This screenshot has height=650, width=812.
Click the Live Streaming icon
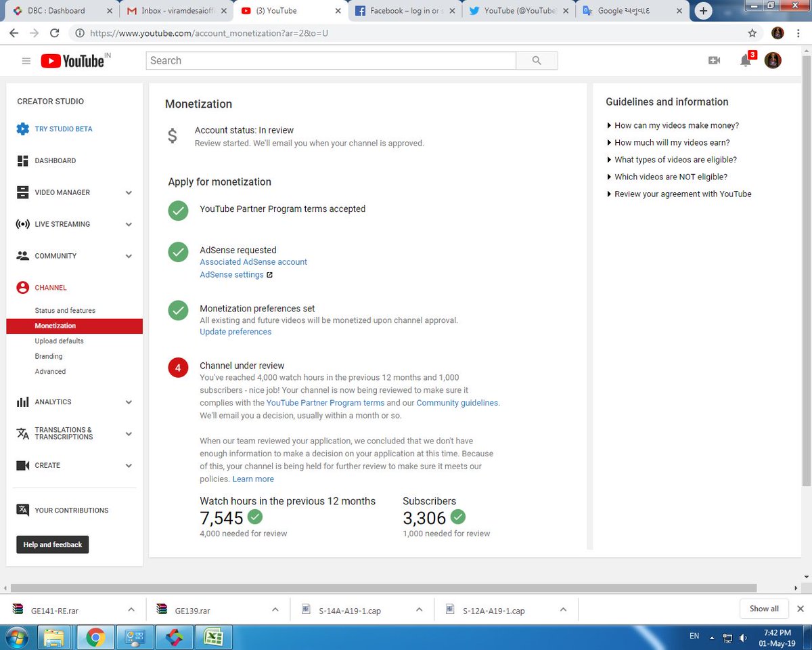pos(23,224)
